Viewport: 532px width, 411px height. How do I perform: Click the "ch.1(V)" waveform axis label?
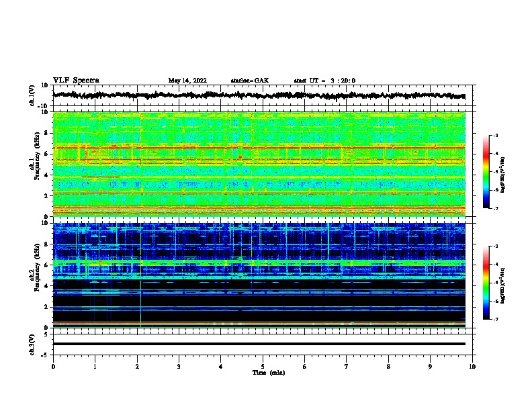32,95
